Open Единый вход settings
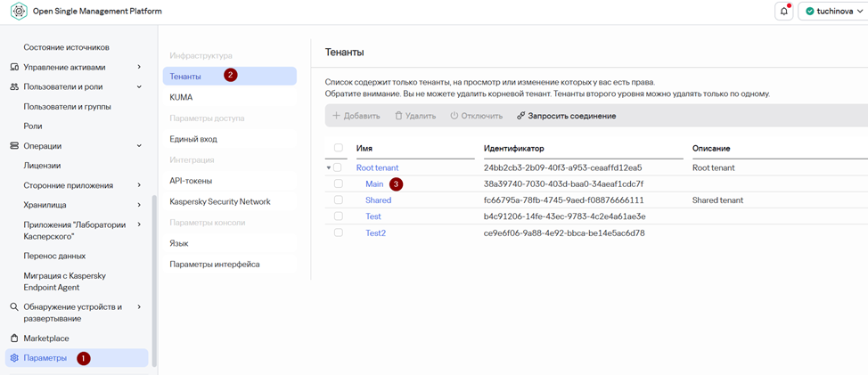 (x=230, y=139)
